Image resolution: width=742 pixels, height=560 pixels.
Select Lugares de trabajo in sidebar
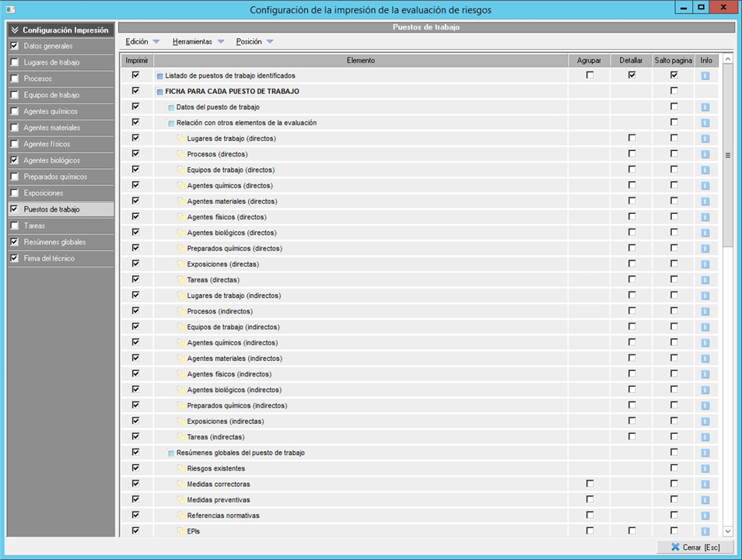tap(51, 62)
